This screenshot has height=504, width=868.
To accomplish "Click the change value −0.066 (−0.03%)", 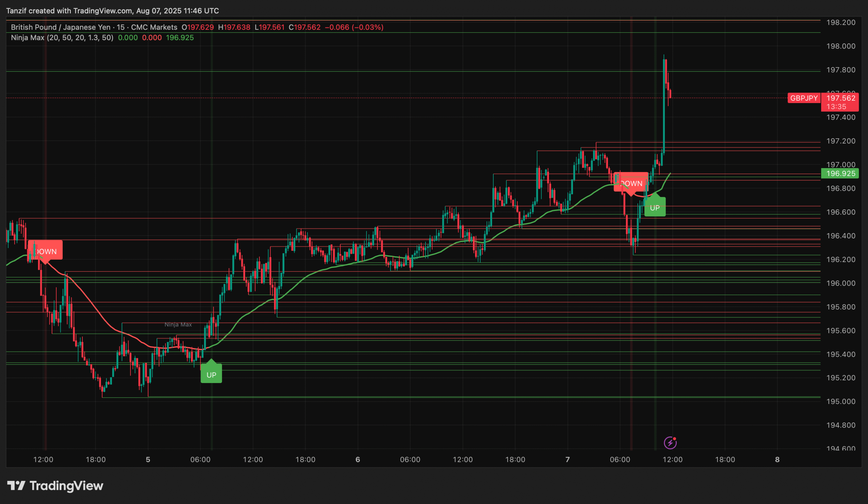I will coord(354,27).
